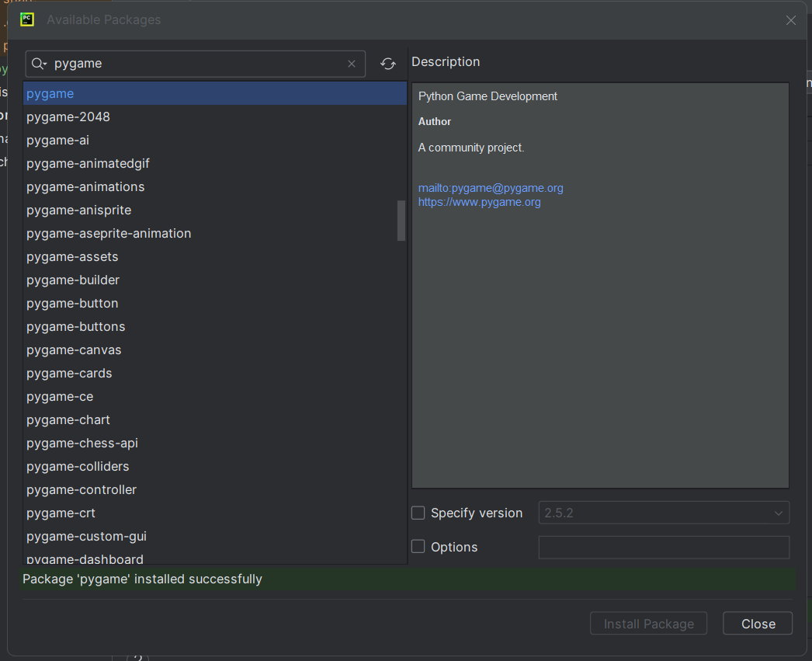Open the version 2.5.2 dropdown
Viewport: 812px width, 661px height.
click(664, 513)
